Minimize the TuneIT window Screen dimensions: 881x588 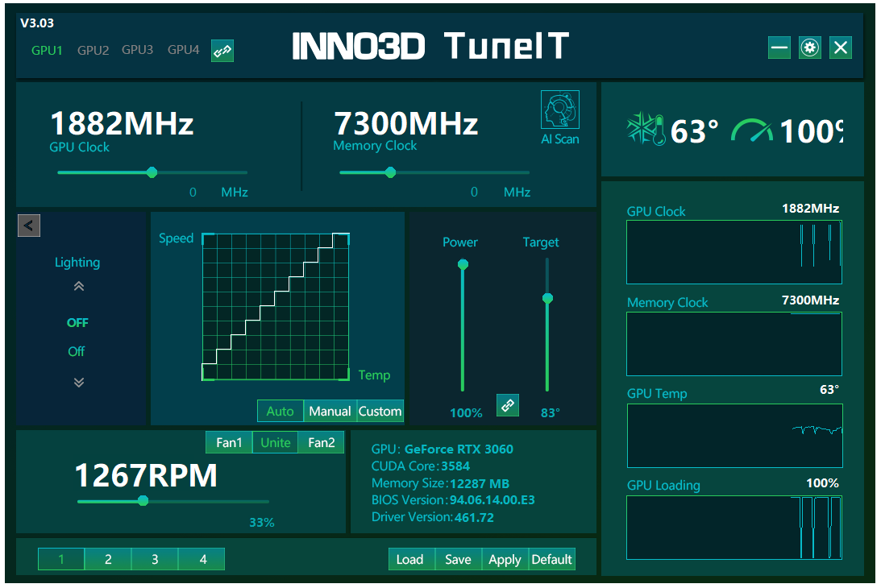point(779,48)
